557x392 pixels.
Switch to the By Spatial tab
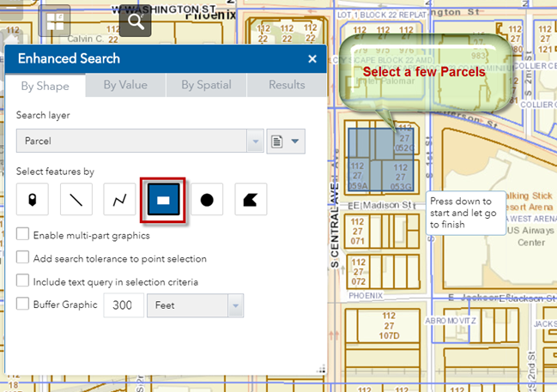coord(206,85)
